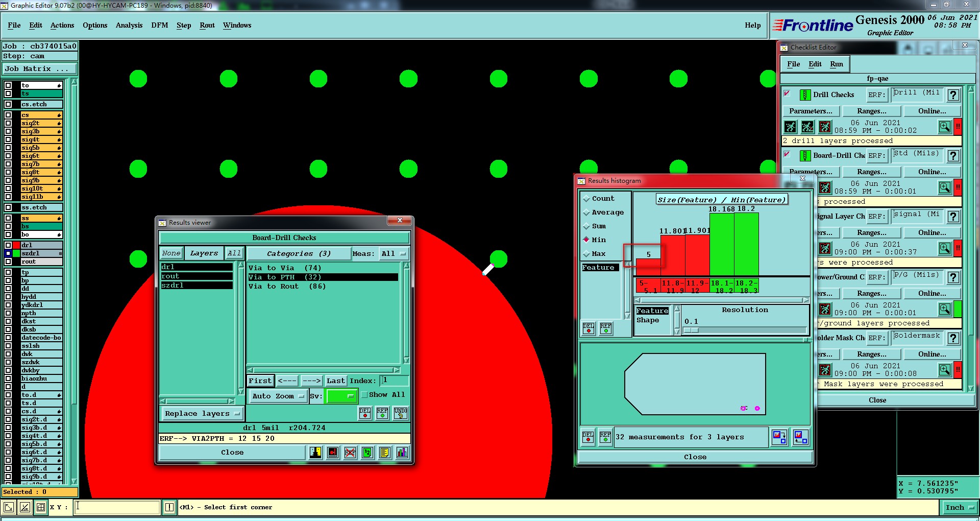Click the grid icon left of X Y field
This screenshot has width=980, height=521.
click(41, 507)
